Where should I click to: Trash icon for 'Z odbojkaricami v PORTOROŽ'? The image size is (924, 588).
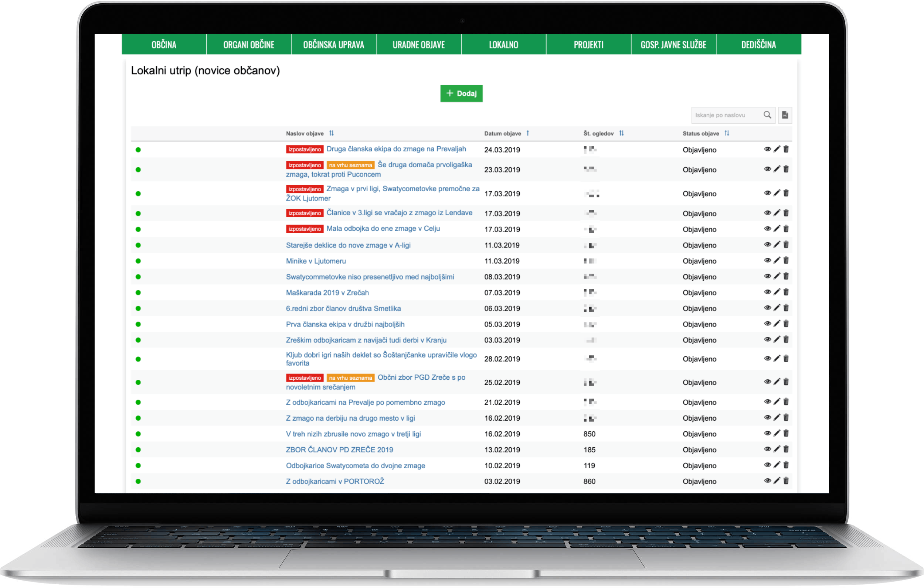pos(786,481)
